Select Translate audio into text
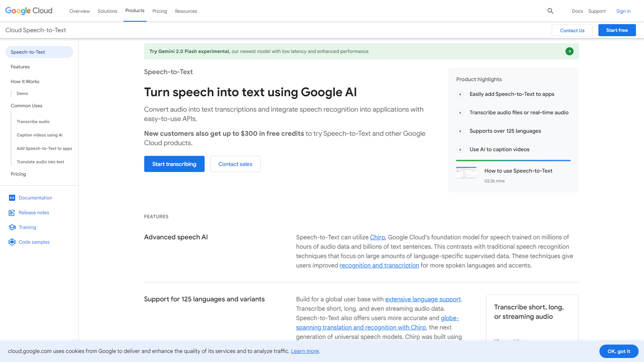Screen dimensions: 644x362 [x=40, y=162]
